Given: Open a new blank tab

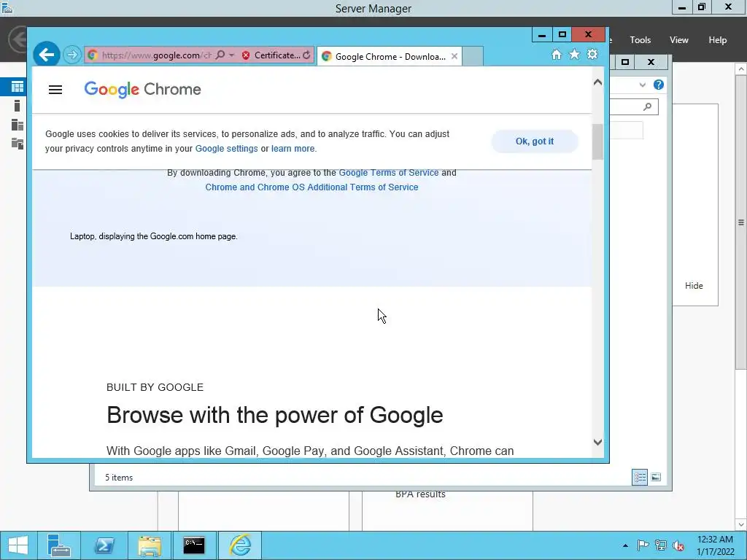Looking at the screenshot, I should point(473,56).
